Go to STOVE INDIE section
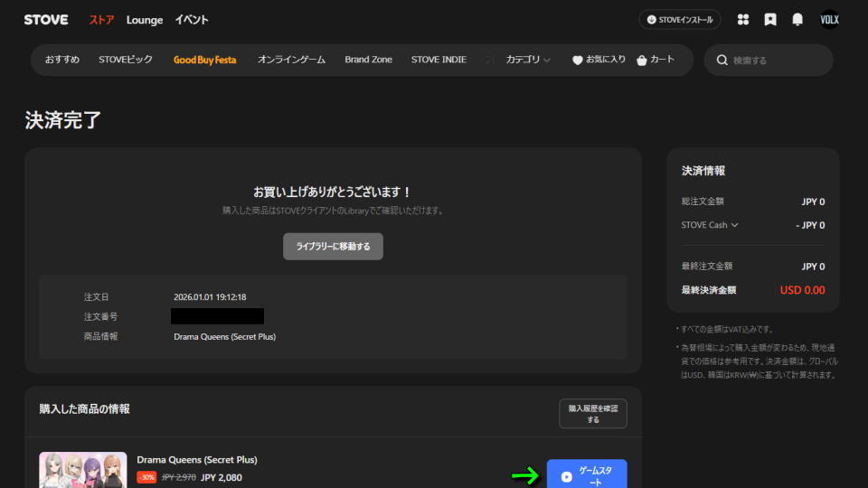This screenshot has width=868, height=488. [x=439, y=60]
